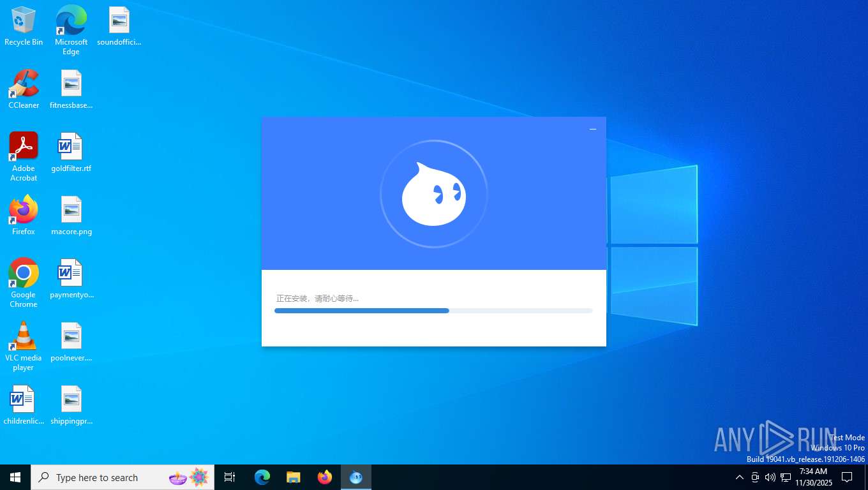Image resolution: width=868 pixels, height=490 pixels.
Task: Open File Explorer from the taskbar
Action: tap(294, 477)
